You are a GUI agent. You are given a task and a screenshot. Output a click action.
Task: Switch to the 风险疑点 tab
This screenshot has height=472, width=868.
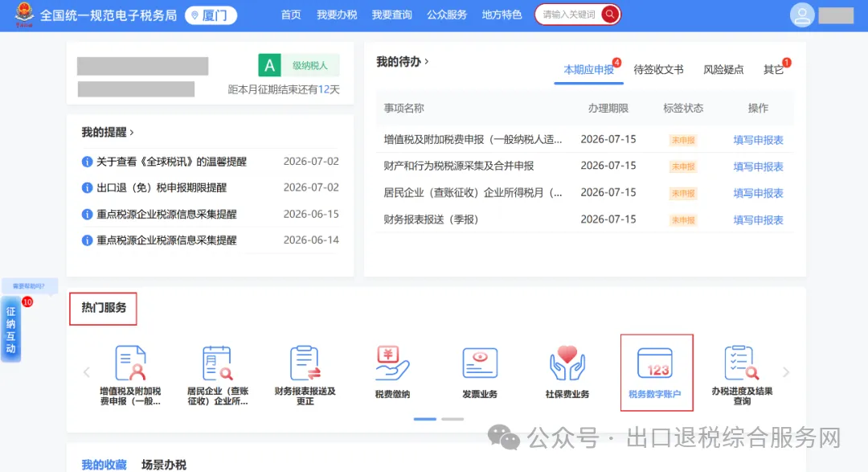723,70
